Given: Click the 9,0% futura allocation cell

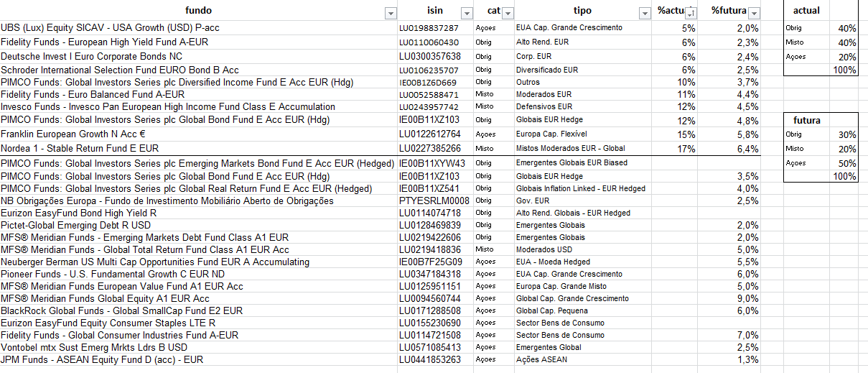Looking at the screenshot, I should point(747,298).
